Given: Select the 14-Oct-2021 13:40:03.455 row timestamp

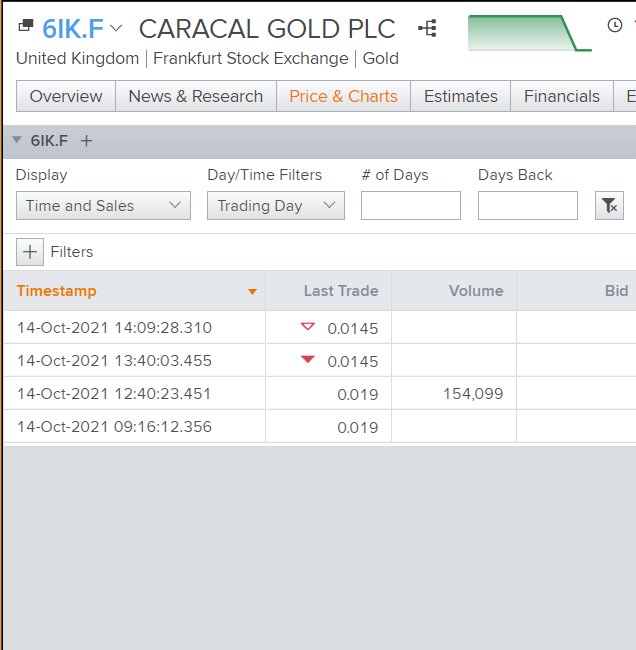Looking at the screenshot, I should (x=114, y=361).
